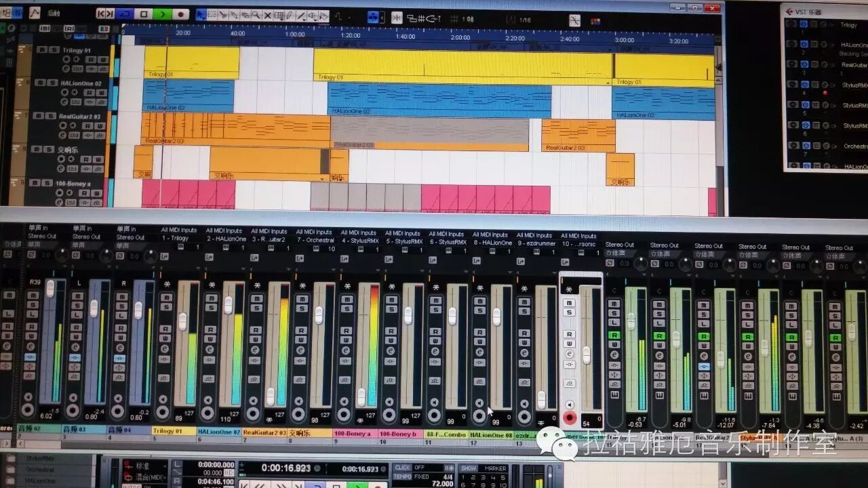Image resolution: width=868 pixels, height=488 pixels.
Task: Stop playback with the Stop button
Action: (x=144, y=14)
